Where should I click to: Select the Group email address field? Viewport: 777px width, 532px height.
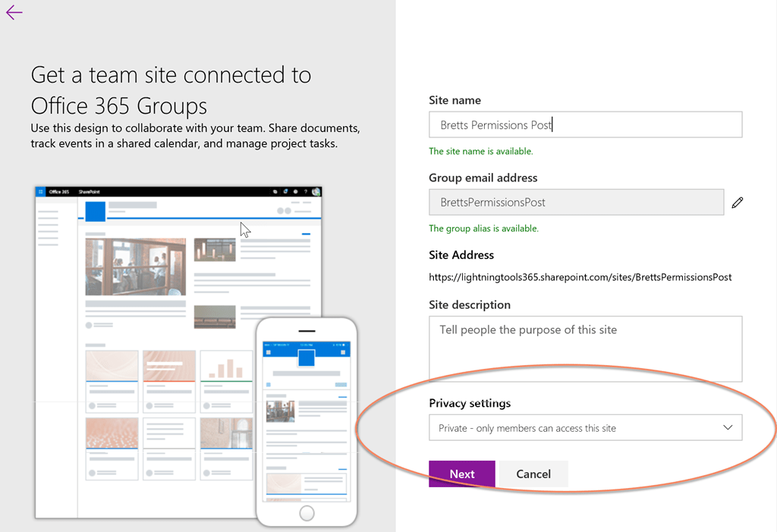click(577, 202)
